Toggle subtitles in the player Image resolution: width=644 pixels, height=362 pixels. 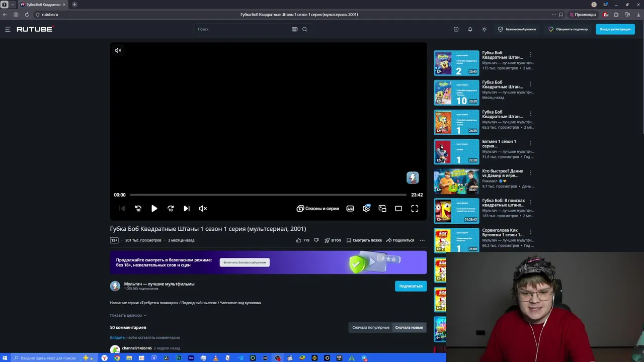coord(350,208)
